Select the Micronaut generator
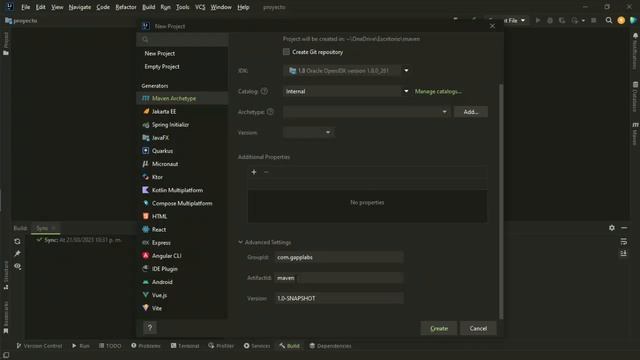 pyautogui.click(x=182, y=164)
